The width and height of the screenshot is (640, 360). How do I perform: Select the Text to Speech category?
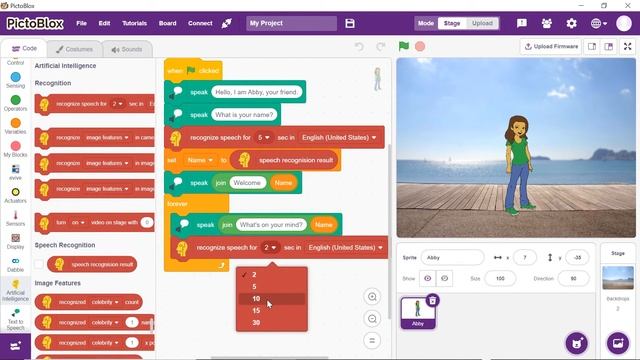coord(16,319)
